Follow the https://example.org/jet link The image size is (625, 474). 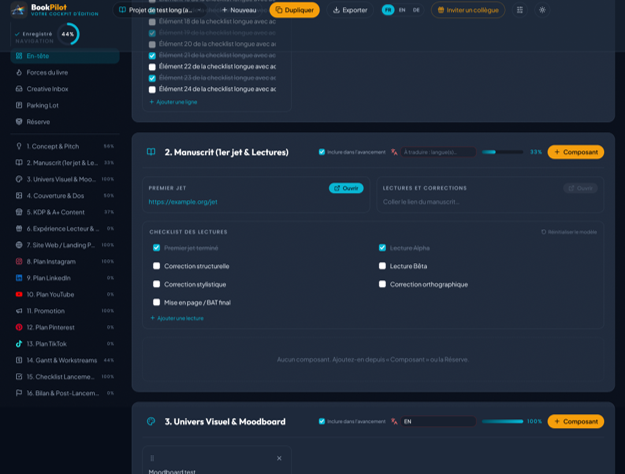pyautogui.click(x=183, y=202)
